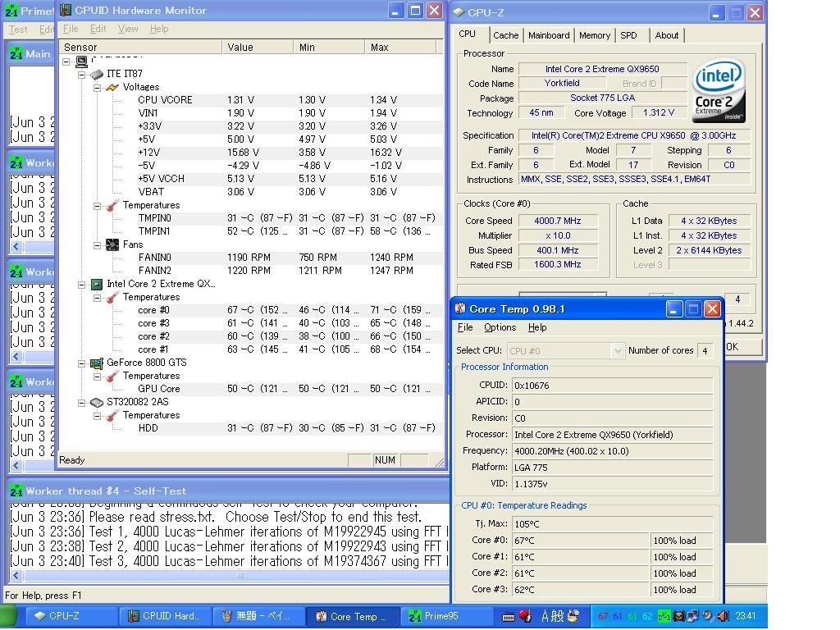Collapse the Voltages tree node

pyautogui.click(x=97, y=87)
